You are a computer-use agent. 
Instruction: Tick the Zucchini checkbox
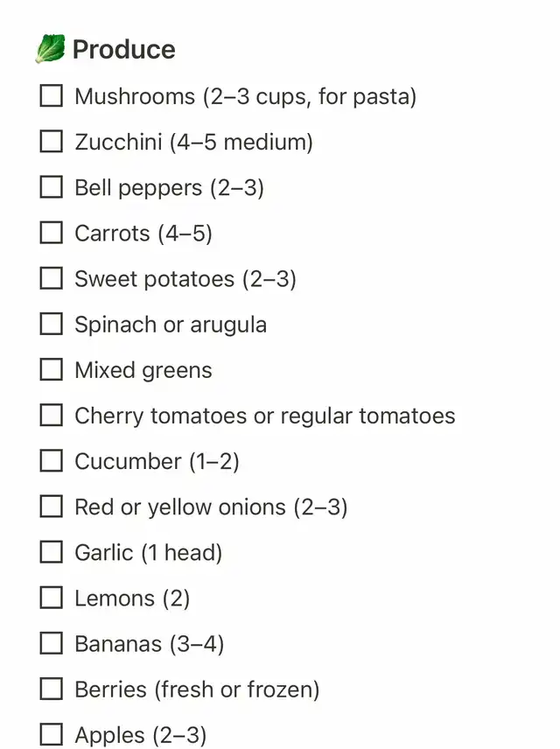pyautogui.click(x=52, y=141)
